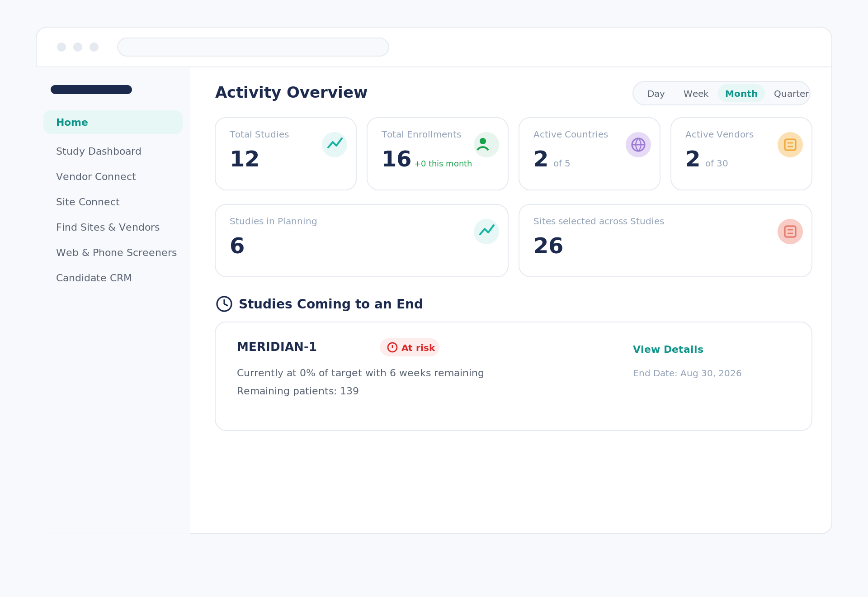868x597 pixels.
Task: Click the Sites selected red list icon
Action: [790, 232]
